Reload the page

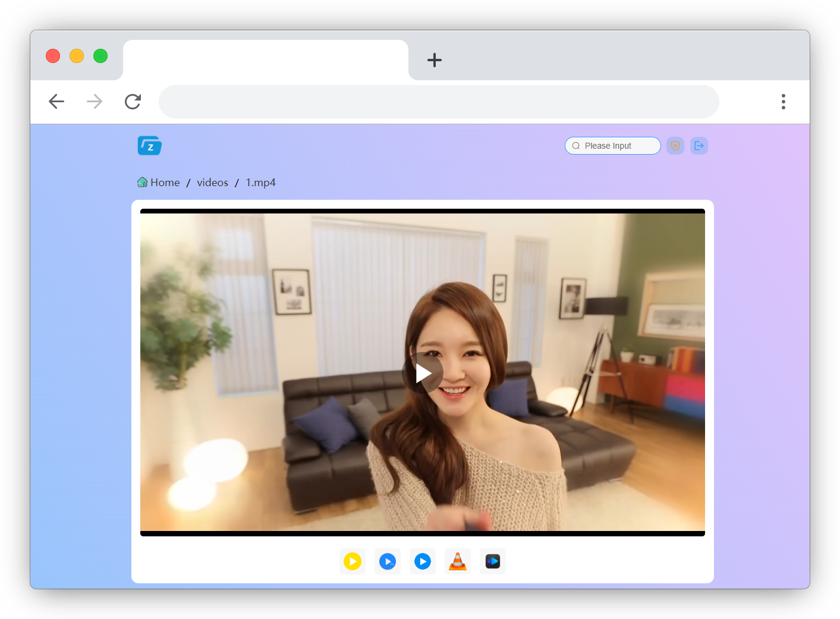coord(133,102)
